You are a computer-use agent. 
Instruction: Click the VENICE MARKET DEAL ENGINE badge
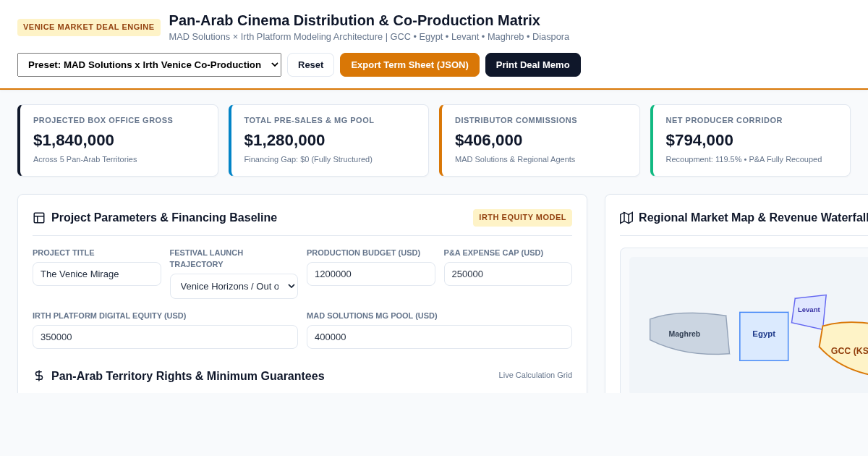point(89,28)
